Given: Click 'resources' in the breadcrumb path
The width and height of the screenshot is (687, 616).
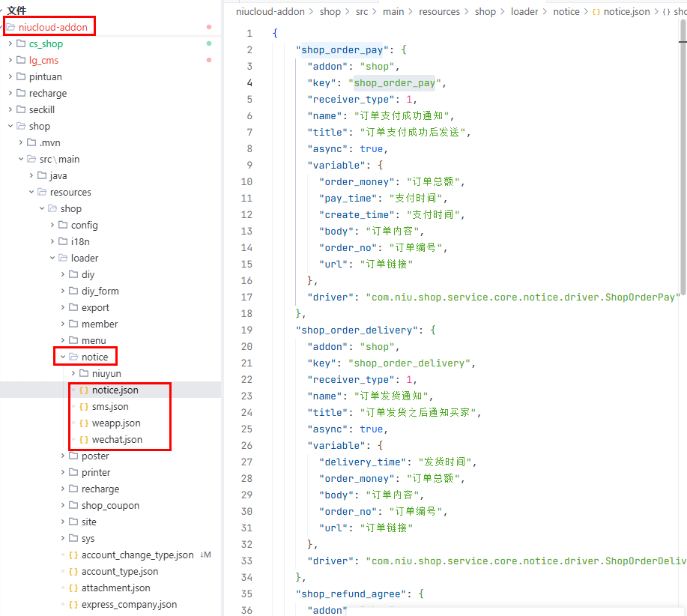Looking at the screenshot, I should point(439,12).
